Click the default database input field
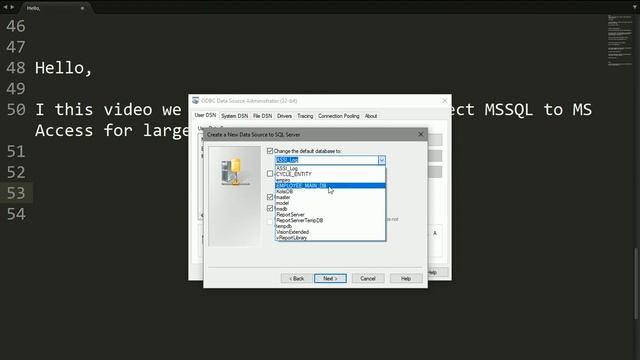640x360 pixels. pos(327,160)
